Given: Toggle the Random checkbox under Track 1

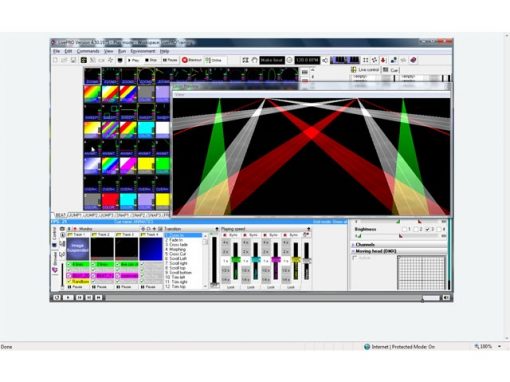Looking at the screenshot, I should pyautogui.click(x=69, y=281).
